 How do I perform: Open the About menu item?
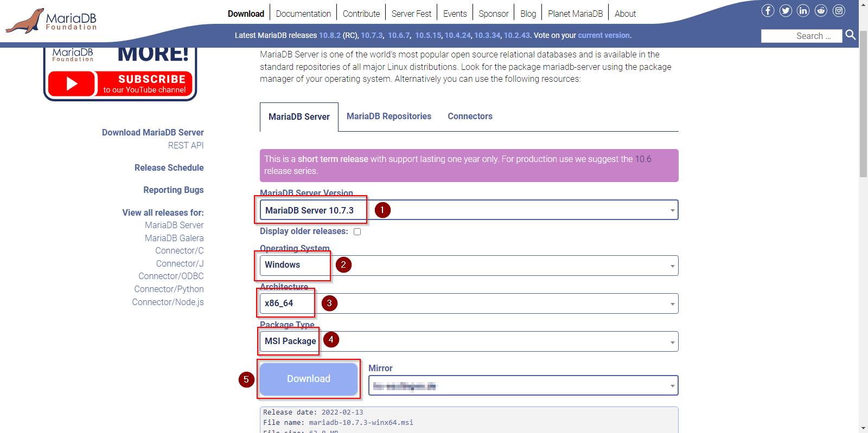(x=625, y=14)
